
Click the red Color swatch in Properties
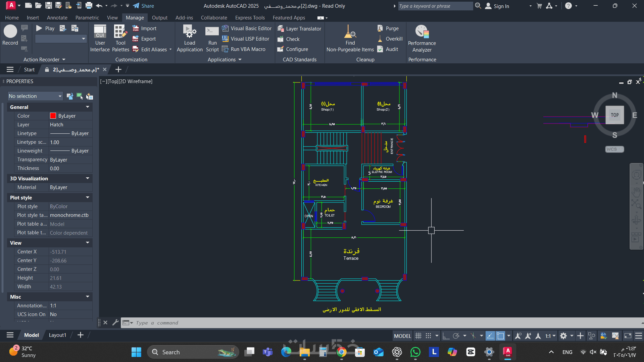click(53, 116)
